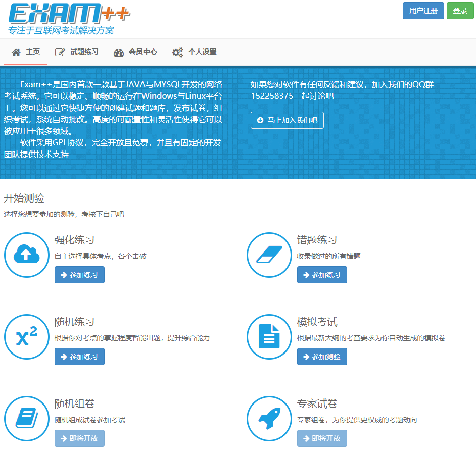Click 即将开放 under 专家试卷
476x454 pixels.
click(x=322, y=438)
